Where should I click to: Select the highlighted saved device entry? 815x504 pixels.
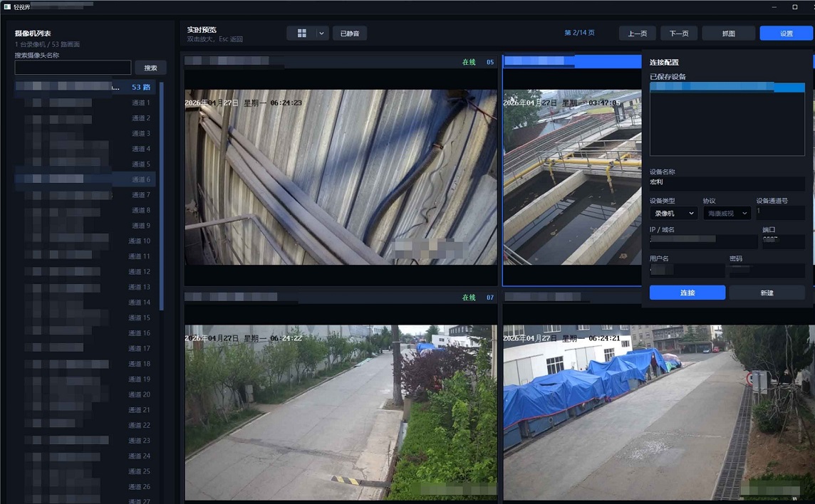727,88
